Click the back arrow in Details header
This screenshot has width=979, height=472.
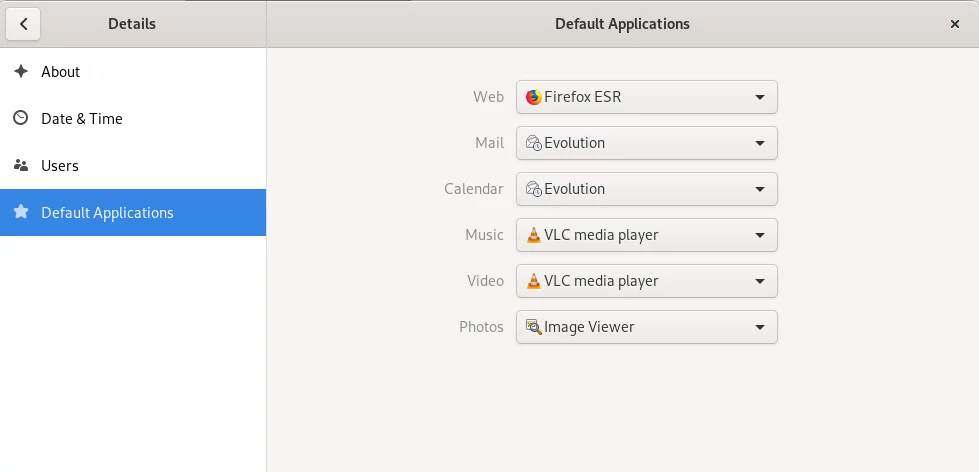(x=23, y=24)
